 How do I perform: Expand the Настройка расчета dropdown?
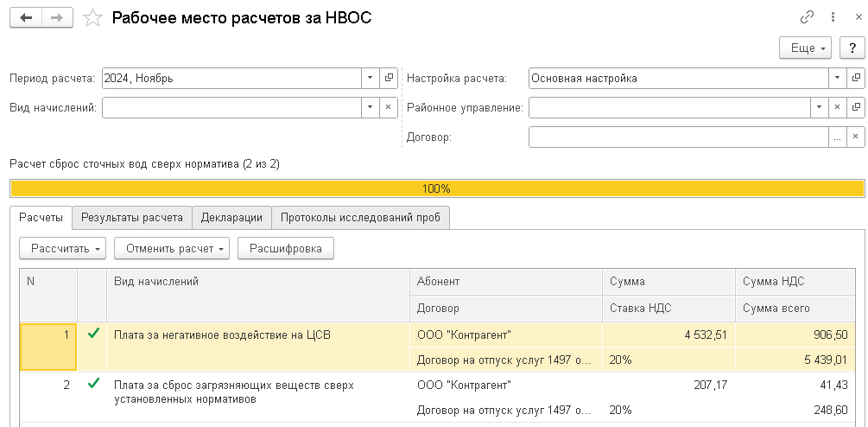coord(837,78)
